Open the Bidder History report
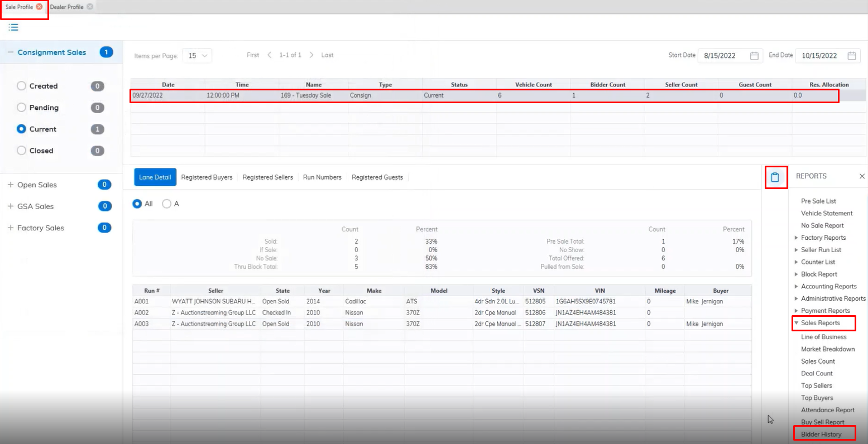This screenshot has width=868, height=444. (821, 435)
